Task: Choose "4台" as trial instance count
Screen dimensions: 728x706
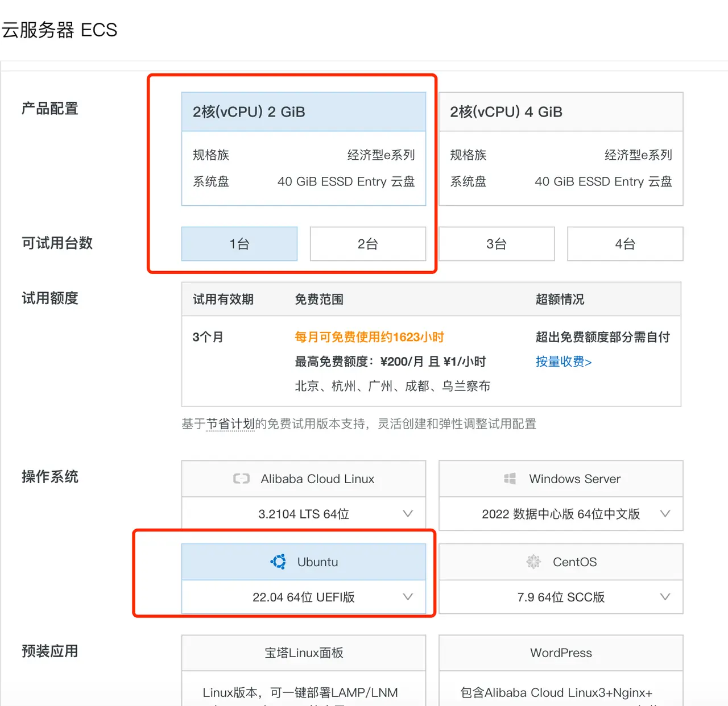Action: [624, 244]
